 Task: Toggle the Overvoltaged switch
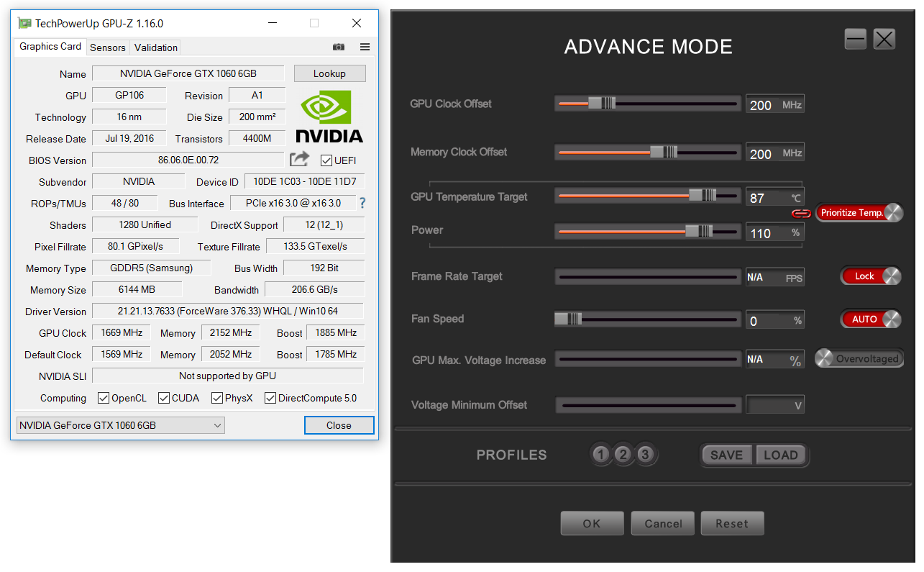(x=859, y=358)
